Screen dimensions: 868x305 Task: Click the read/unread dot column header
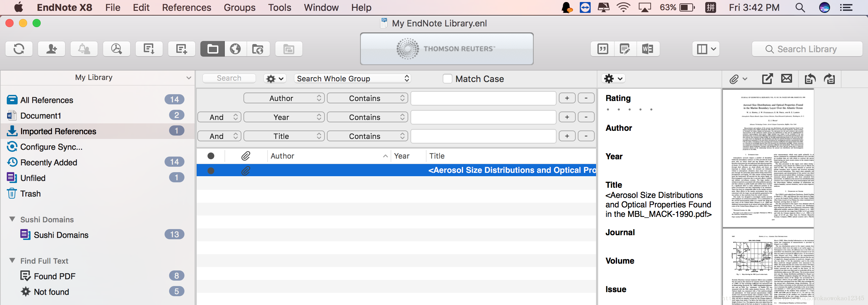[x=211, y=156]
